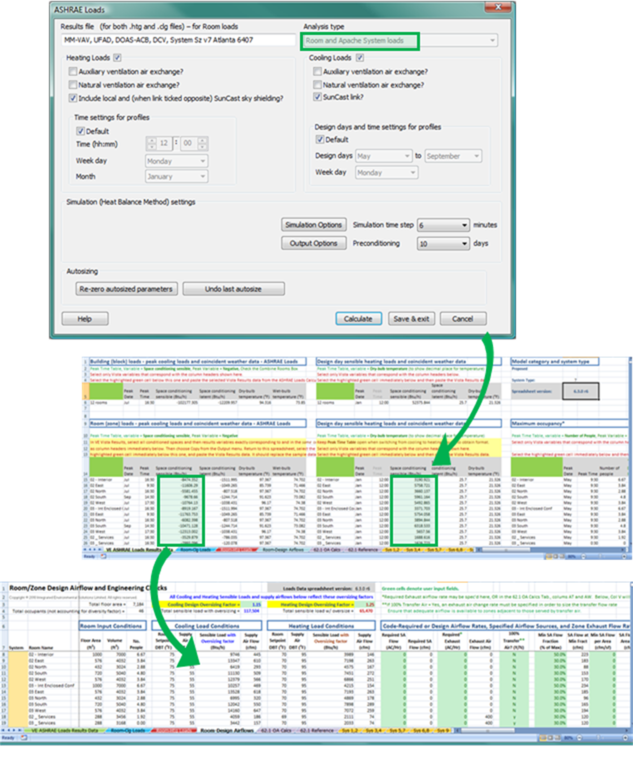Enable heating Auxiliary ventilation air exchange
Image resolution: width=633 pixels, height=766 pixels.
pyautogui.click(x=73, y=73)
